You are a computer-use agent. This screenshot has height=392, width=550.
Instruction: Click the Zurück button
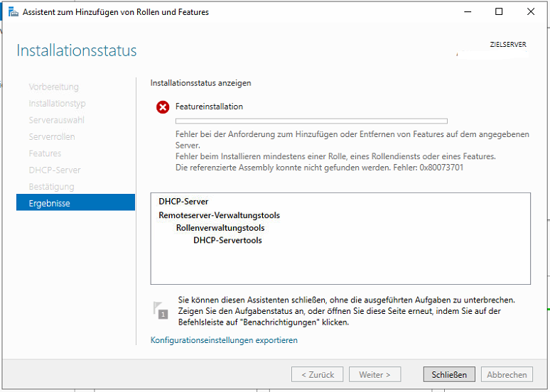tap(317, 374)
